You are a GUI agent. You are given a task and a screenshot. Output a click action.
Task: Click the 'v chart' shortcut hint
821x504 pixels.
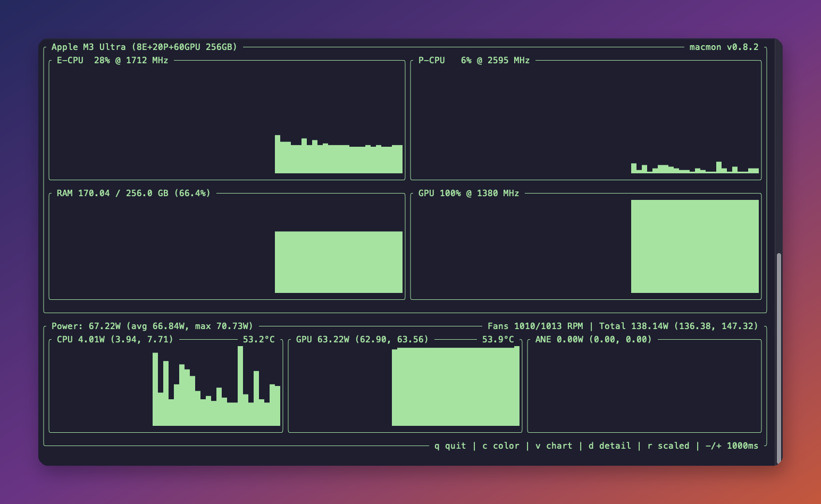pos(554,446)
